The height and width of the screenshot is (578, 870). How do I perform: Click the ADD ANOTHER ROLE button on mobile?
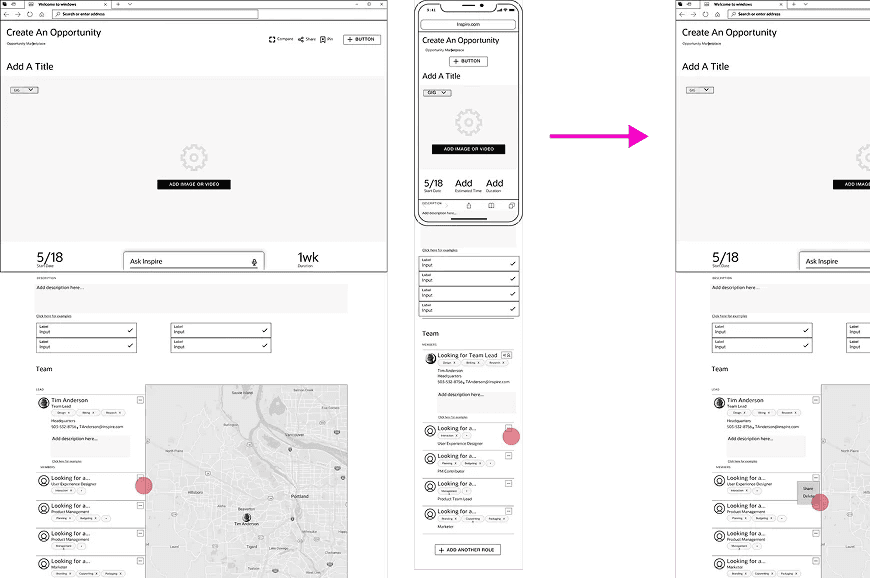468,549
